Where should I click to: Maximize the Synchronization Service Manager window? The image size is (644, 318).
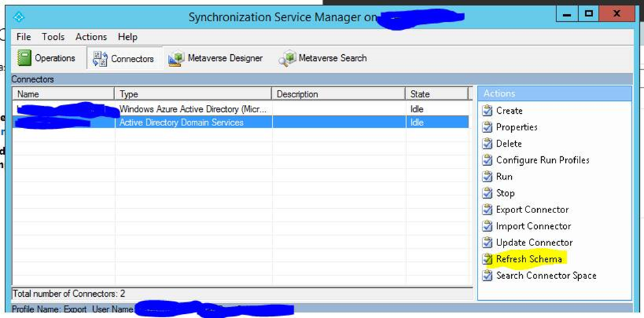[x=588, y=14]
